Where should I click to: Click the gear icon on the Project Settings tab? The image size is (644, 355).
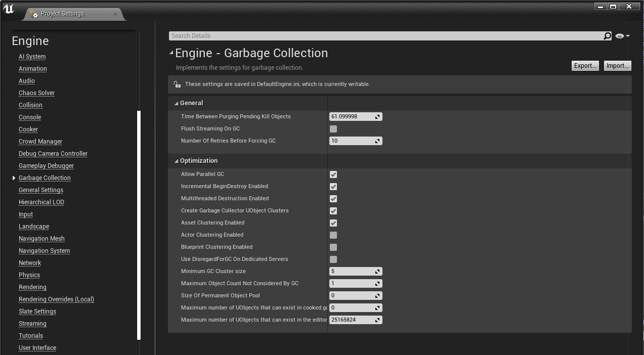tap(34, 15)
